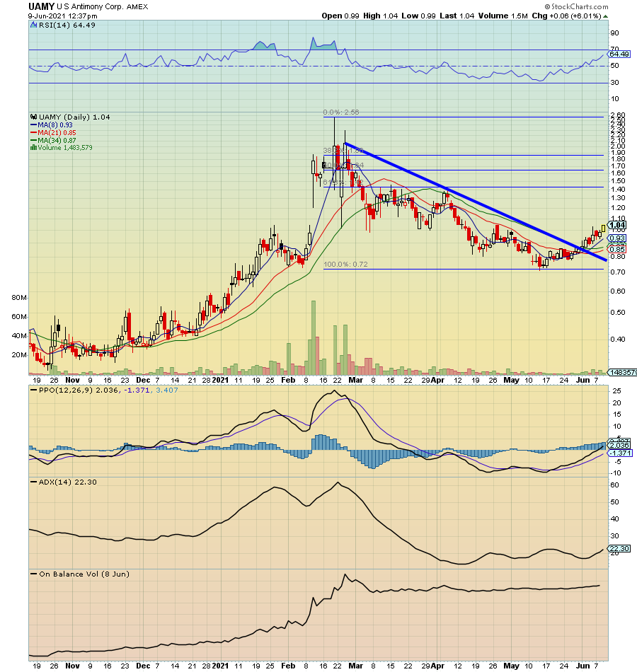This screenshot has width=637, height=672.
Task: Click the '9-Jun-2021 12:37pm' timestamp
Action: [x=62, y=16]
